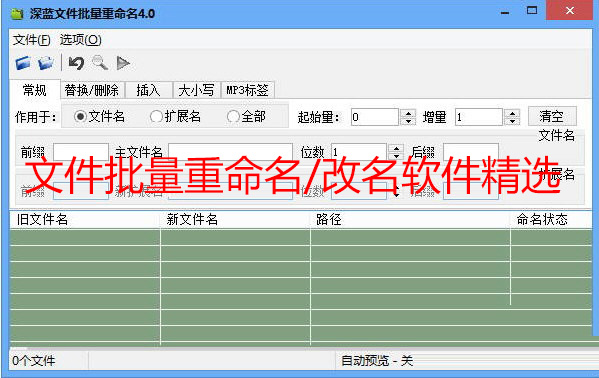Viewport: 599px width, 378px height.
Task: Decrease the 增量 value with down arrow
Action: coord(512,121)
